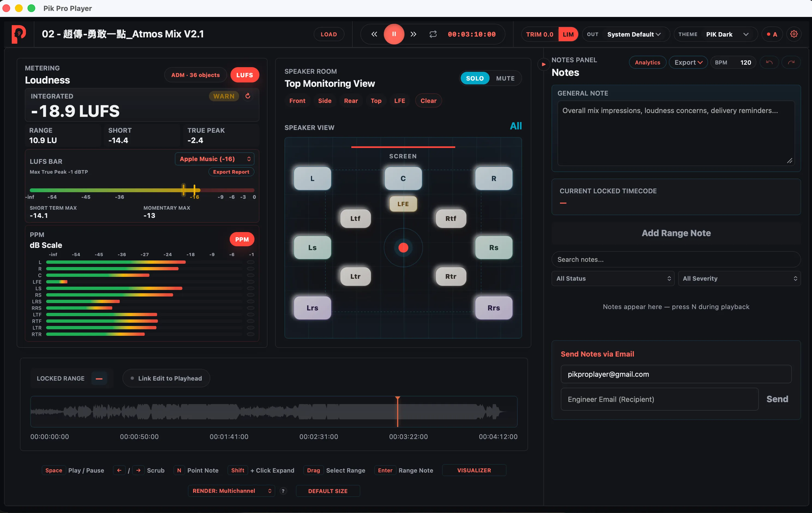Click the DEFAULT SIZE button

[x=328, y=491]
